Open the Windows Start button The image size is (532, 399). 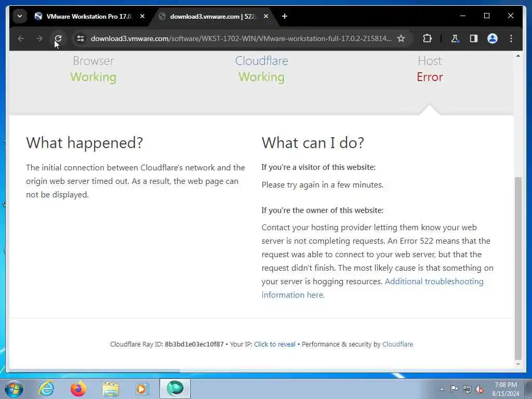tap(14, 389)
